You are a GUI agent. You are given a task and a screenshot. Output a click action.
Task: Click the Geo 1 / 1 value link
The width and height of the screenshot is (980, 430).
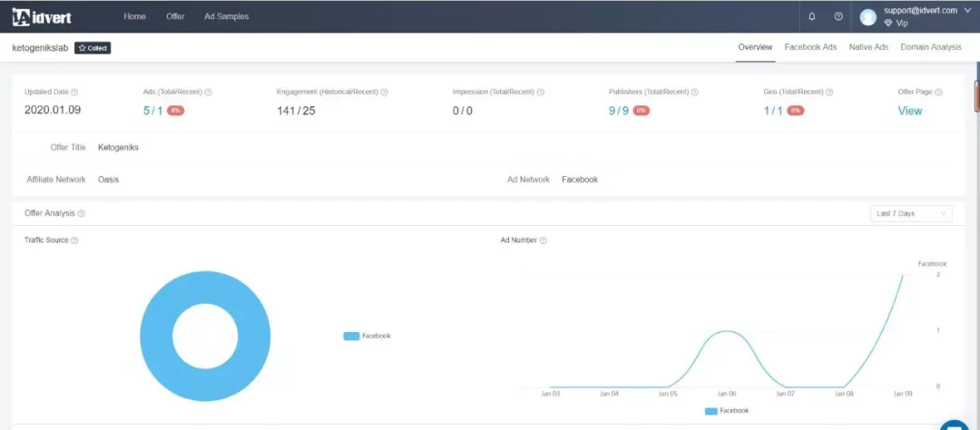(772, 111)
